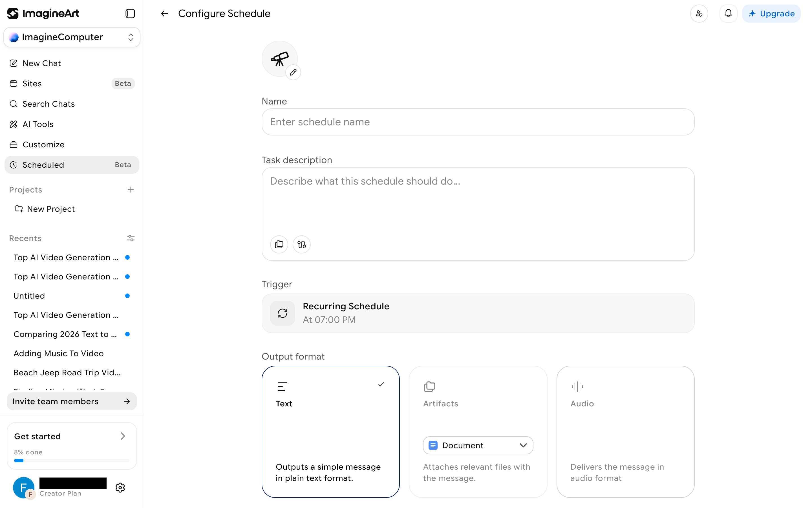This screenshot has height=508, width=812.
Task: Open the Recents filter settings icon
Action: 131,238
